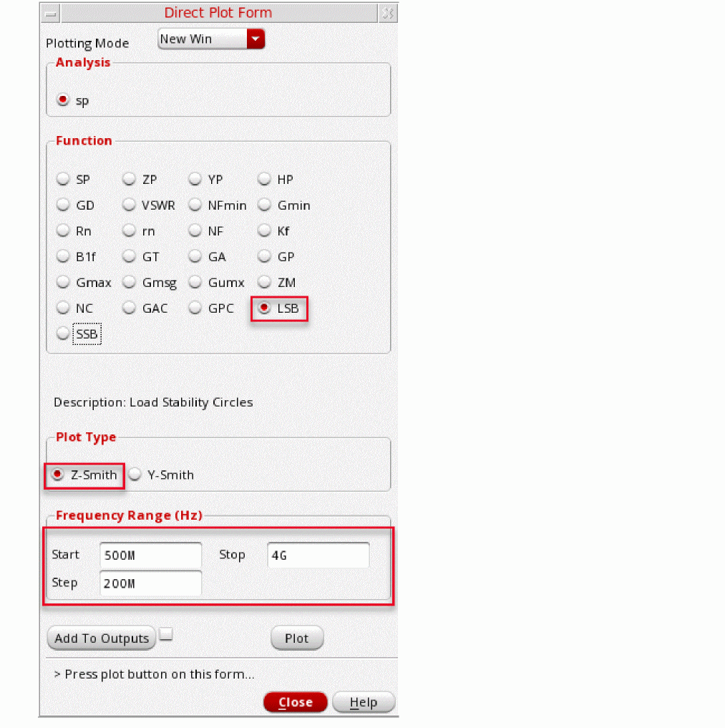Click the Stop frequency field
Image resolution: width=725 pixels, height=728 pixels.
(x=318, y=555)
